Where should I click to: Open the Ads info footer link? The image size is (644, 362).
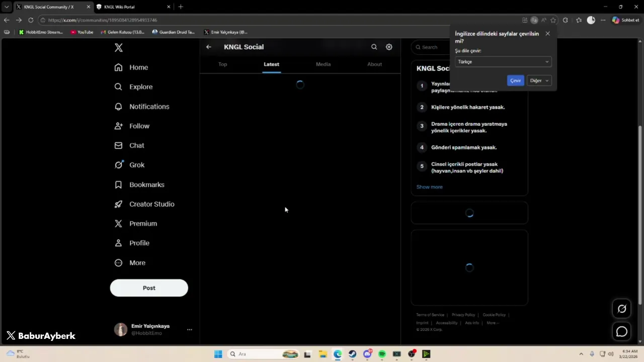click(x=472, y=323)
